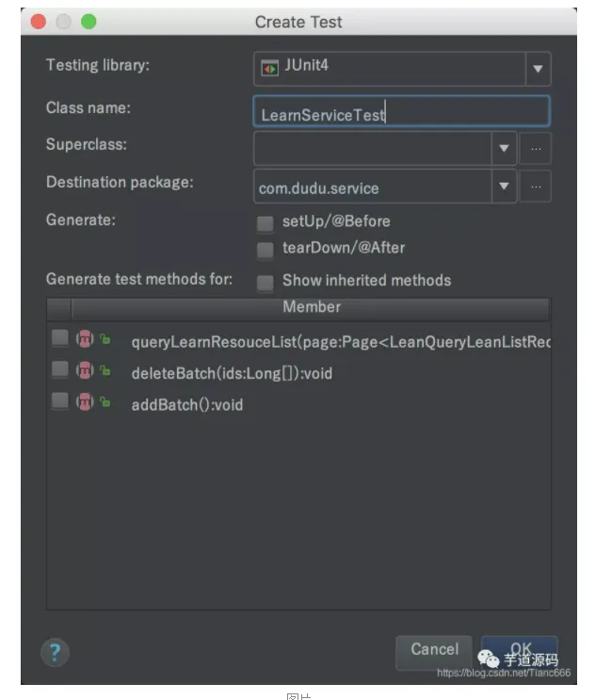595x700 pixels.
Task: Browse for Superclass using ellipsis button
Action: pyautogui.click(x=536, y=148)
